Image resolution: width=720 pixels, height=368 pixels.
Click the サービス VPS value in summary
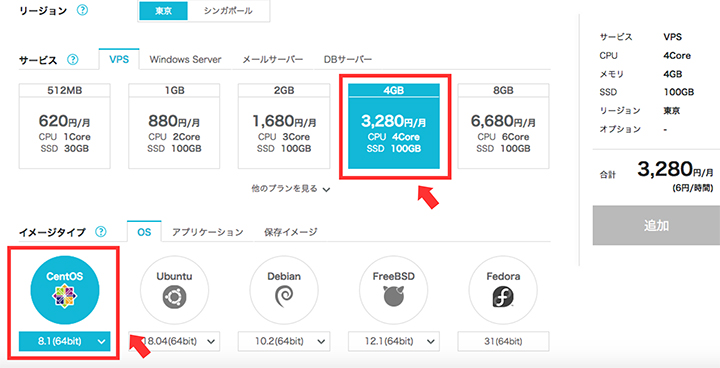click(x=673, y=37)
